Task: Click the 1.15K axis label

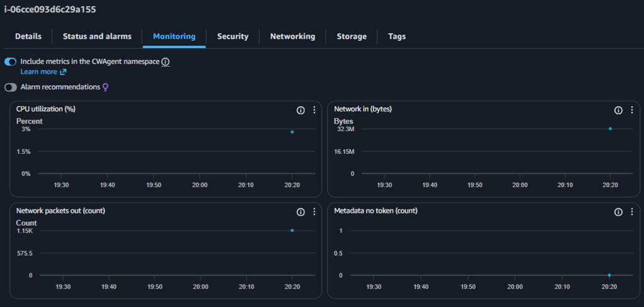Action: [25, 231]
